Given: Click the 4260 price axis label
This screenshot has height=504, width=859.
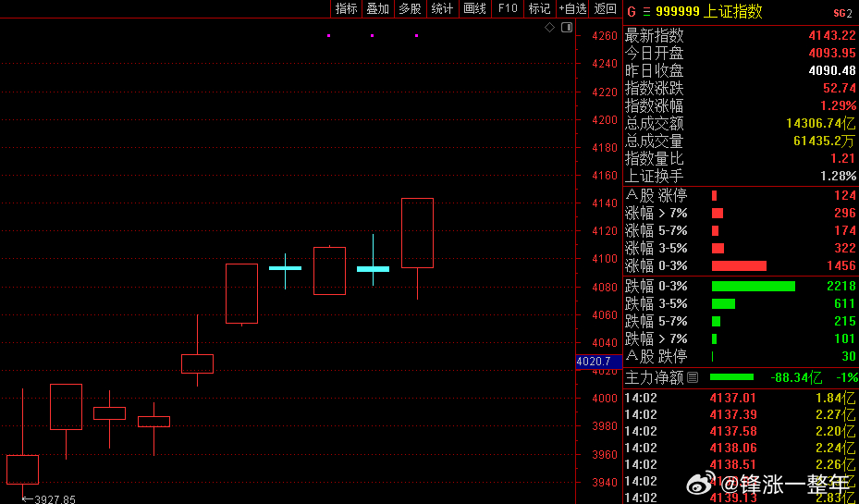Looking at the screenshot, I should (x=605, y=36).
